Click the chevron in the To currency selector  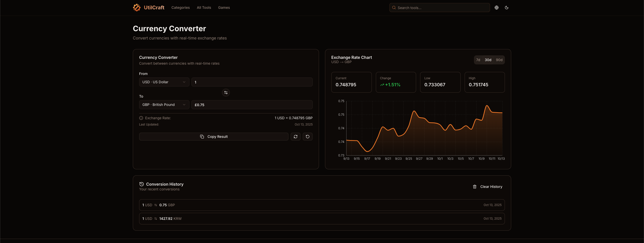pyautogui.click(x=184, y=105)
